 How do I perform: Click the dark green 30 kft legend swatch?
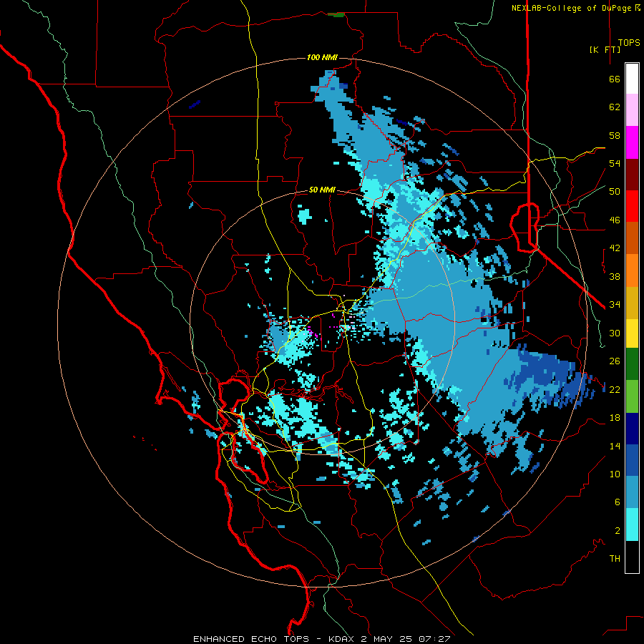632,364
